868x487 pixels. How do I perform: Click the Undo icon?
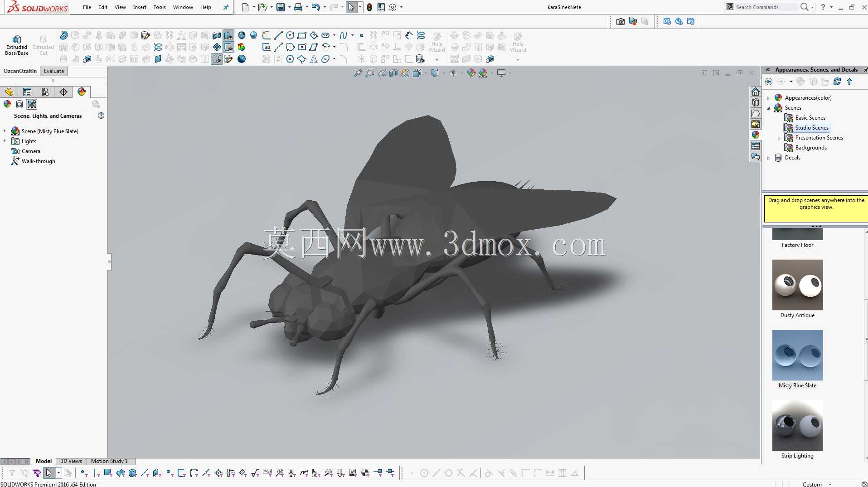tap(316, 7)
